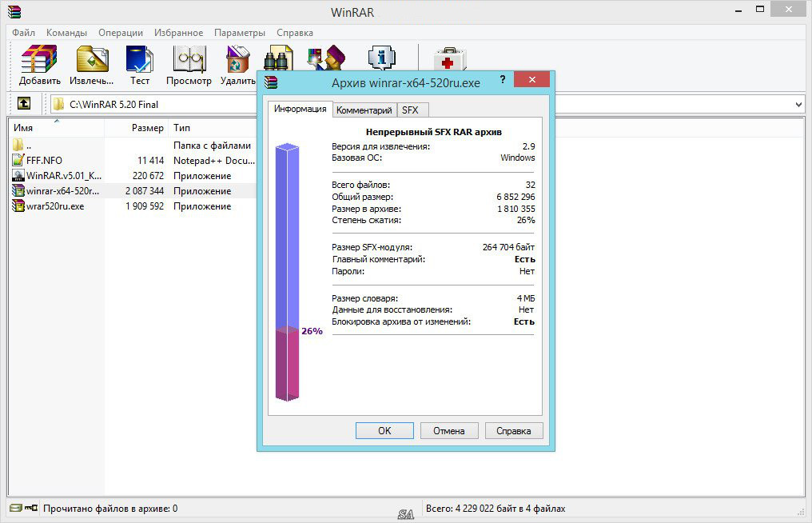The height and width of the screenshot is (523, 812).
Task: Click the size value 11 414
Action: click(151, 161)
